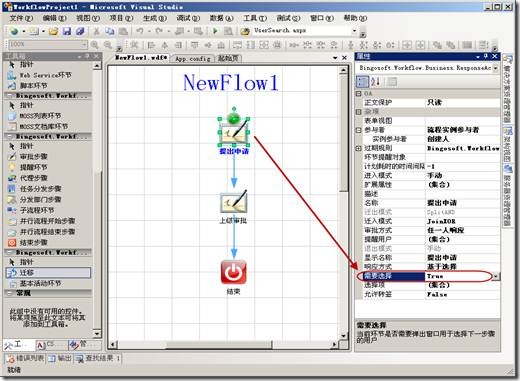Select the MOSS文档库环节 toolbox item
This screenshot has height=381, width=520.
click(43, 126)
